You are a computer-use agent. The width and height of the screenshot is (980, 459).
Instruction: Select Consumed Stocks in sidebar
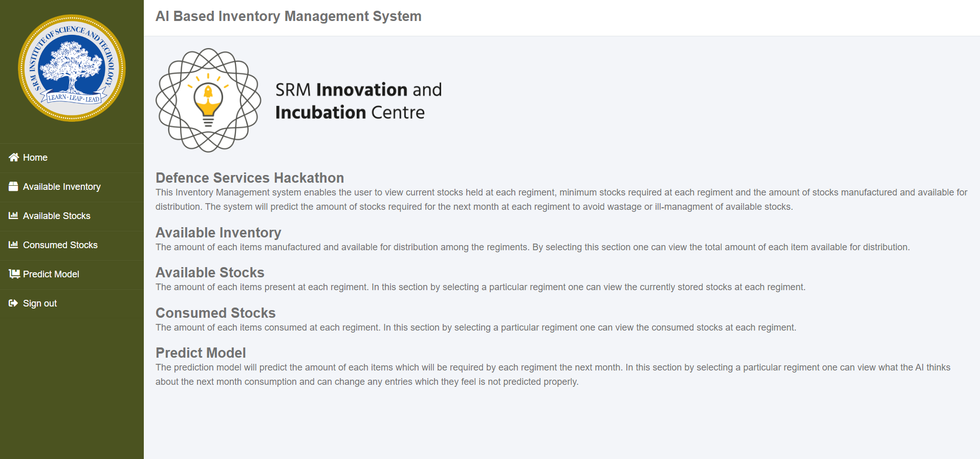pyautogui.click(x=72, y=245)
